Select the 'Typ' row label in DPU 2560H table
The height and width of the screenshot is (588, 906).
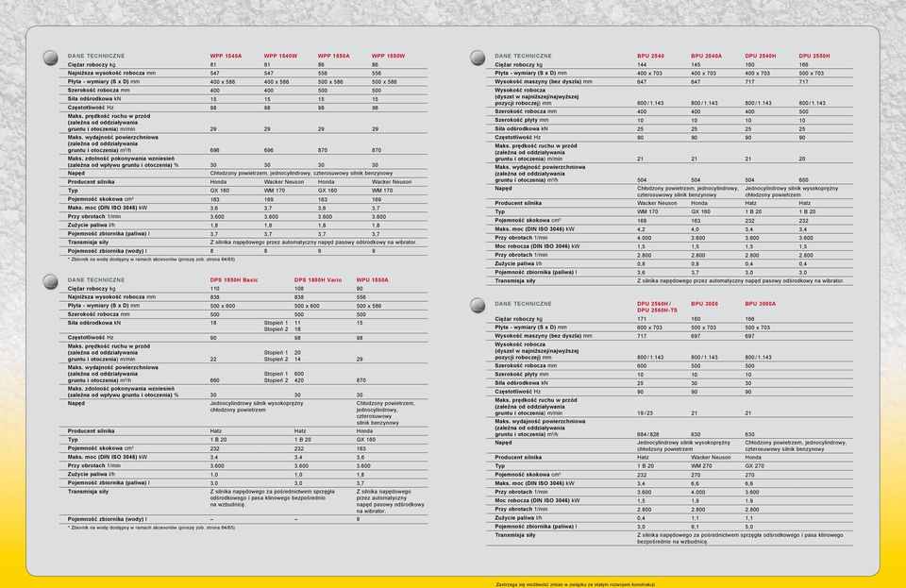pos(499,466)
